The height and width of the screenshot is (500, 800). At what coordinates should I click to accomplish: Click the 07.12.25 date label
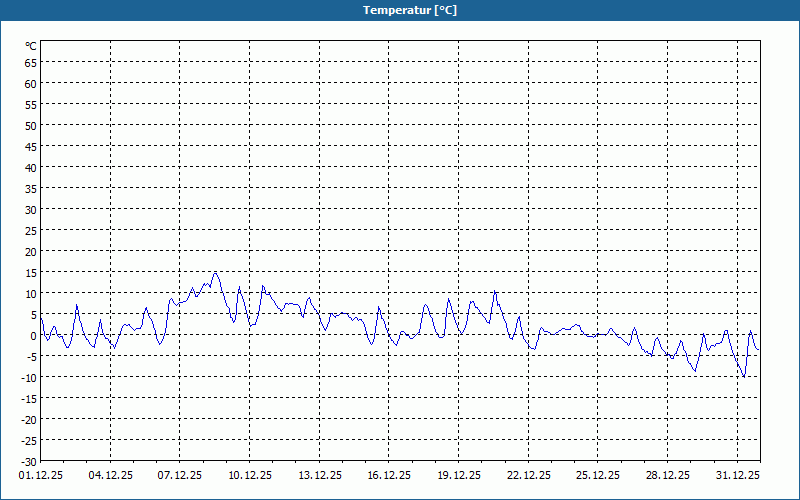click(x=180, y=475)
